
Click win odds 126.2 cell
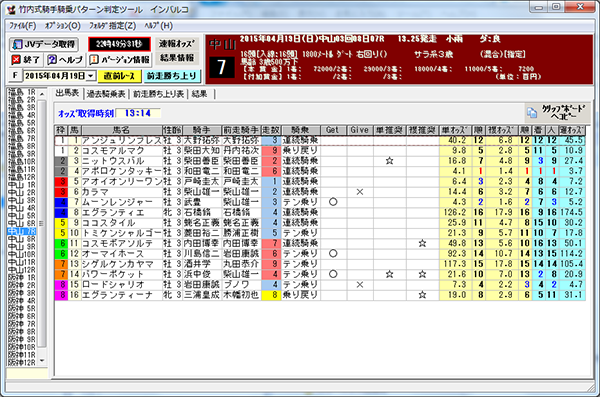point(455,212)
